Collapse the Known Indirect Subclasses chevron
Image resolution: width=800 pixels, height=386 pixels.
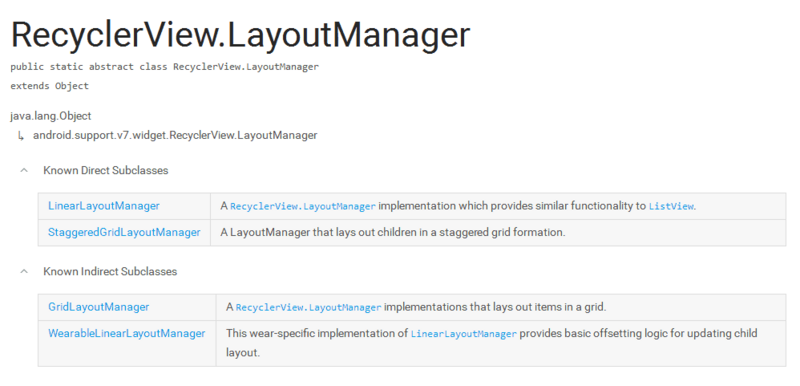click(23, 271)
